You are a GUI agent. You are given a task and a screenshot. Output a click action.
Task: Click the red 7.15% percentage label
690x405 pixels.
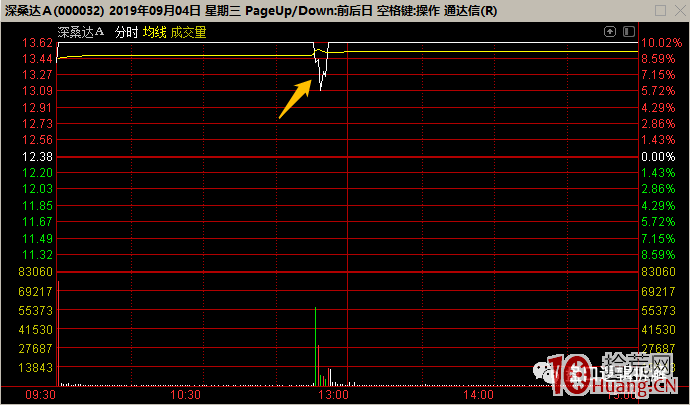tap(658, 74)
